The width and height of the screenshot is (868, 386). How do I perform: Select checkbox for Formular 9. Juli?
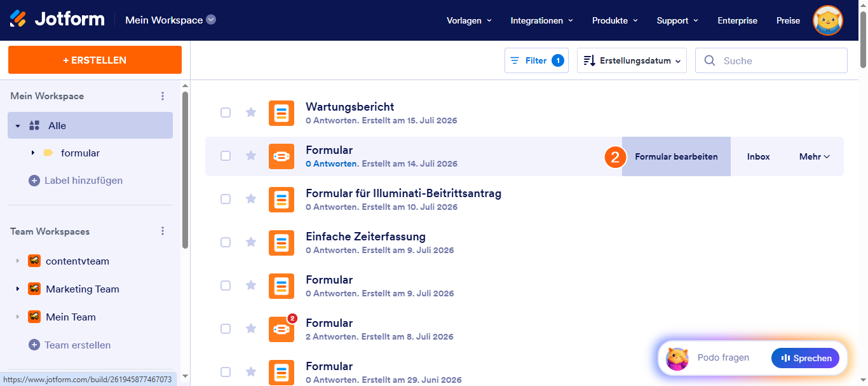point(226,286)
